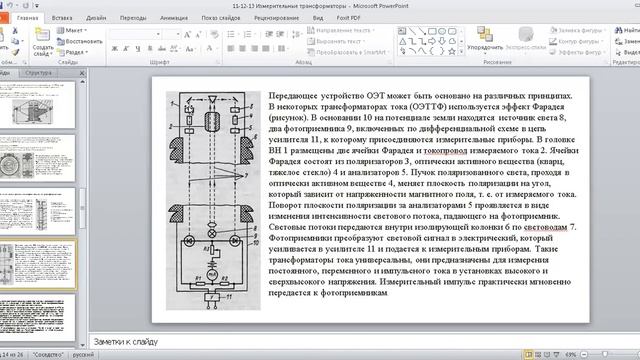Select the left brace shape in gallery

point(432,51)
